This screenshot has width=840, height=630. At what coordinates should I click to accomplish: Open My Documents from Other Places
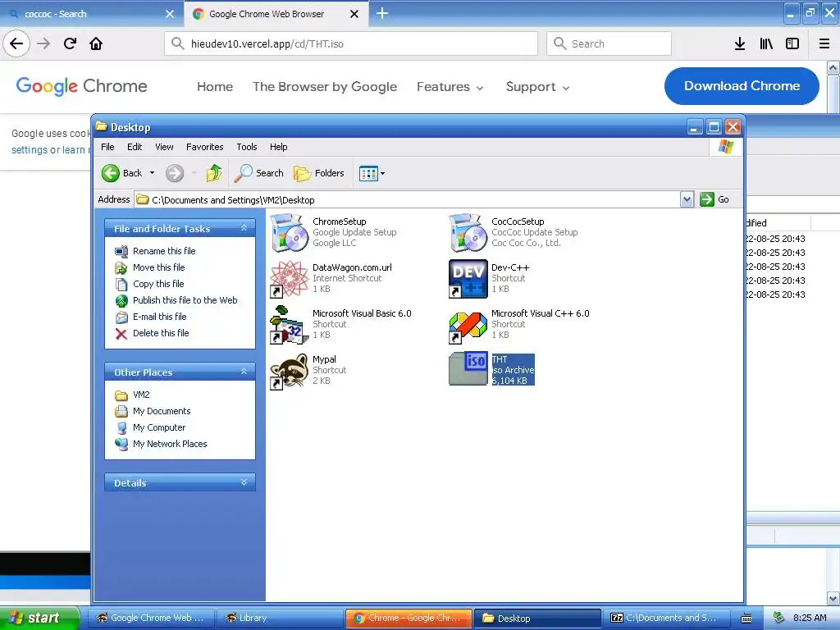pos(162,411)
